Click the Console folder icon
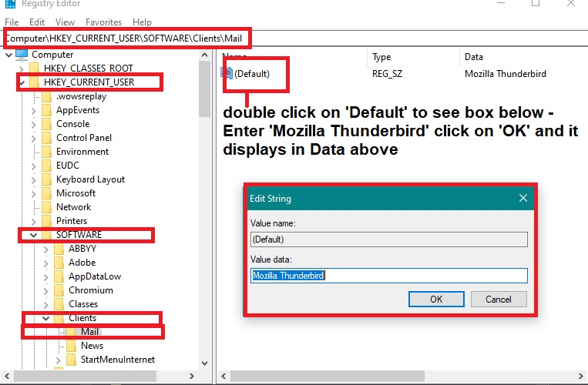 46,124
